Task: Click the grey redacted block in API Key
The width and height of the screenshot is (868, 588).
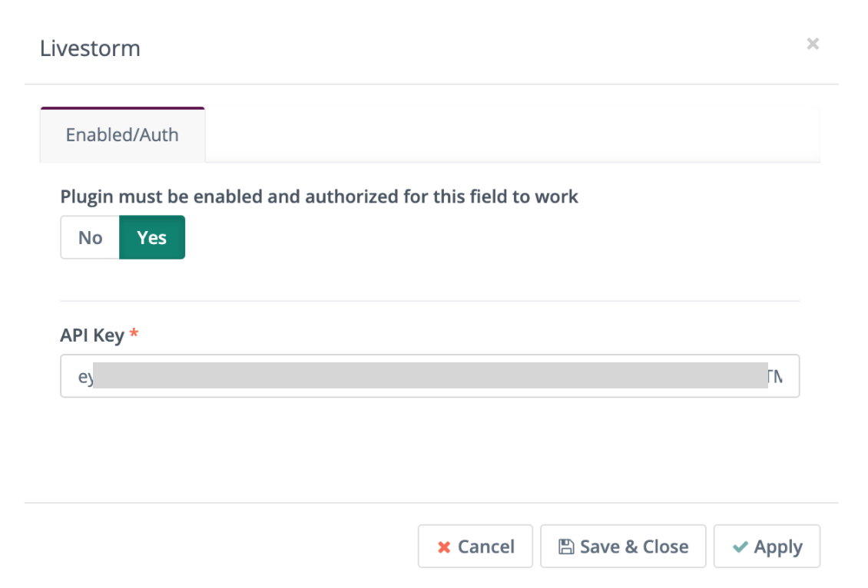Action: (x=430, y=375)
